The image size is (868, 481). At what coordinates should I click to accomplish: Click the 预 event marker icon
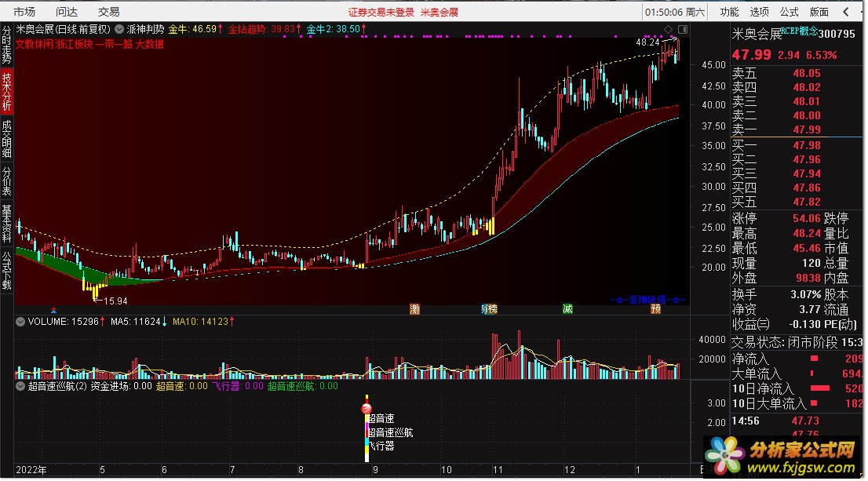[656, 309]
